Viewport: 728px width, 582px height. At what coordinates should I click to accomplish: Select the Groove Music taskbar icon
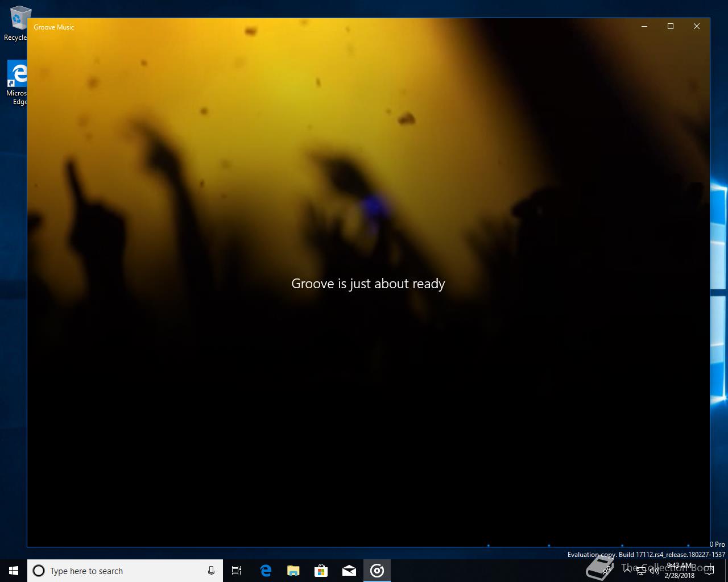coord(377,571)
